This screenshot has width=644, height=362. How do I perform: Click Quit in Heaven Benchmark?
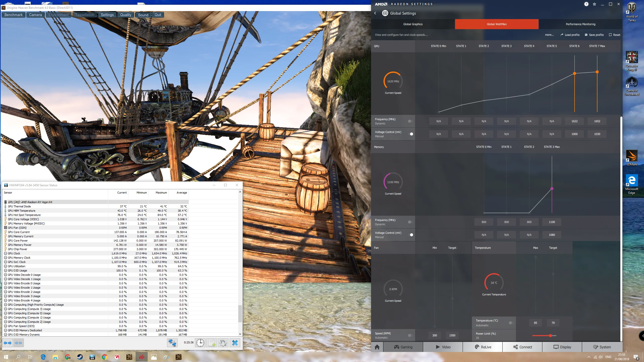click(x=158, y=15)
